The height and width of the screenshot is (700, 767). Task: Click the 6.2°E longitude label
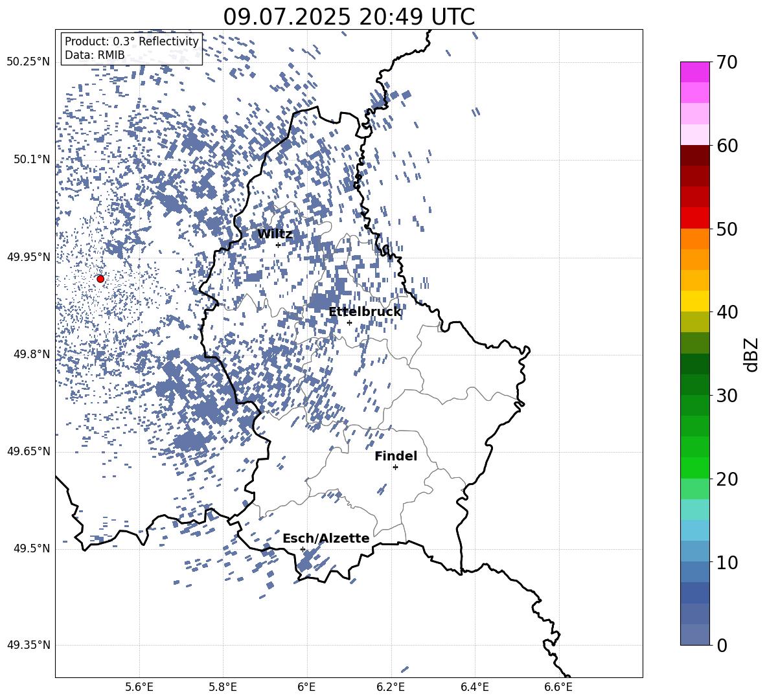(391, 687)
